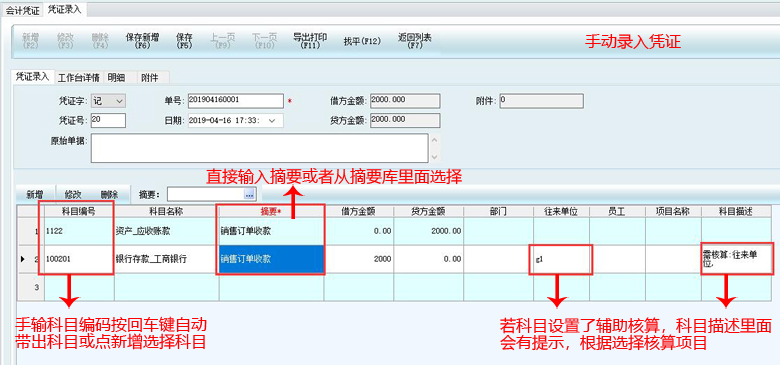Screen dimensions: 780x365
Task: Click 保存新增 (F6) toolbar button
Action: [x=142, y=41]
